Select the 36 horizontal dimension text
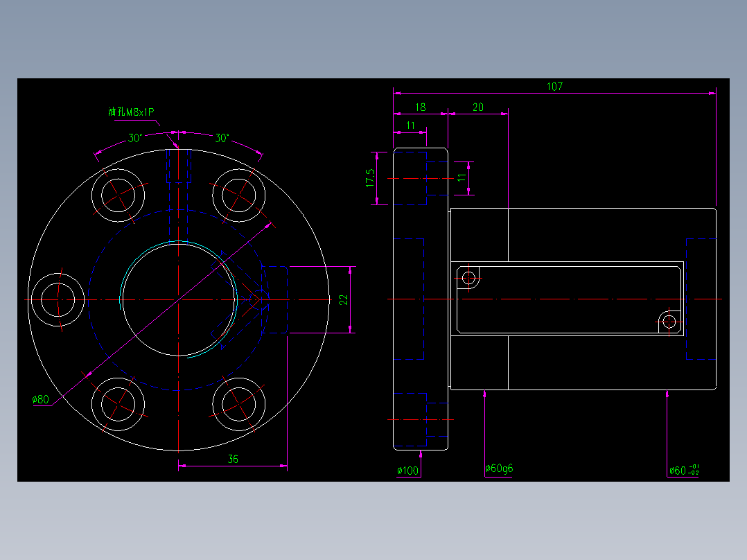 [233, 459]
